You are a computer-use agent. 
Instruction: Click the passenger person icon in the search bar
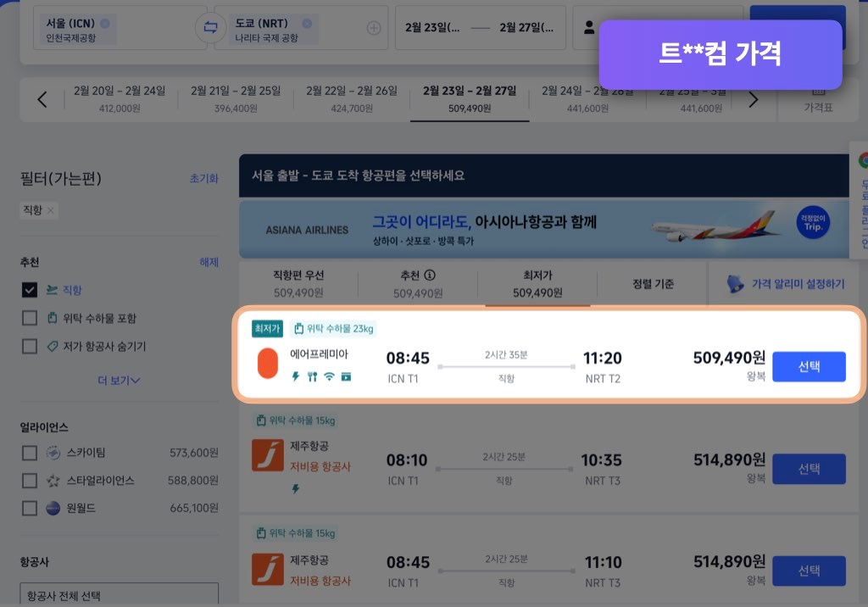tap(589, 26)
